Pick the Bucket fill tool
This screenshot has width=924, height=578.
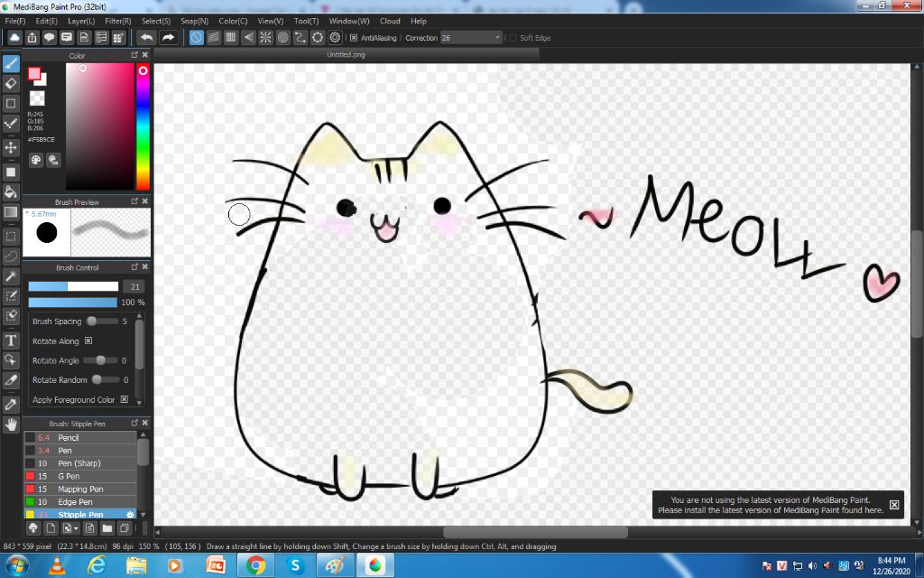point(11,191)
